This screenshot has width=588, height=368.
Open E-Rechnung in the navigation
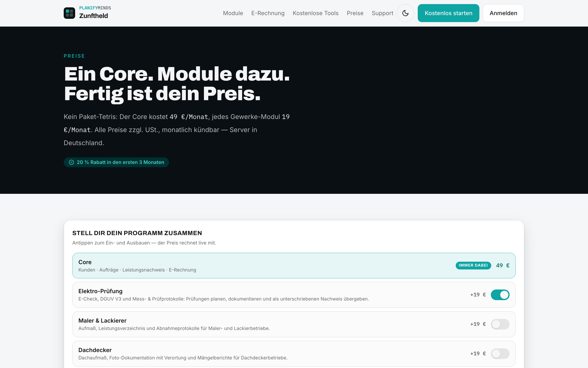(268, 13)
